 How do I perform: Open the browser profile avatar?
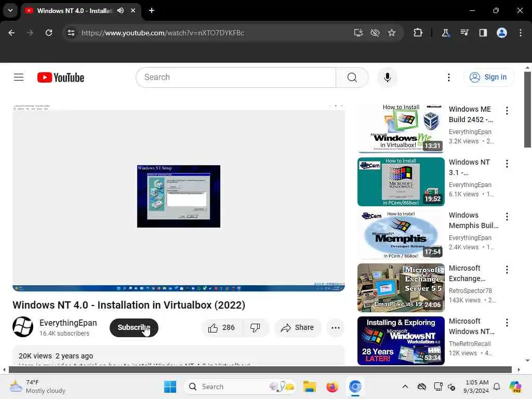click(x=502, y=33)
